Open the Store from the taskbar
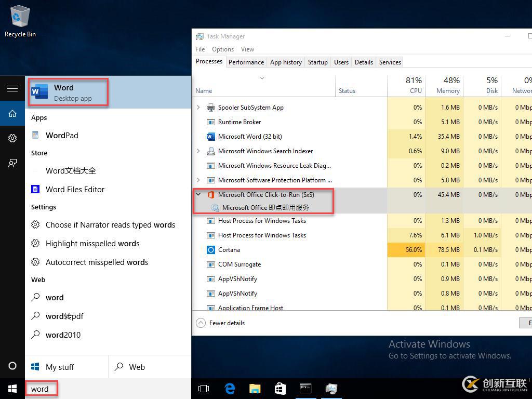The height and width of the screenshot is (399, 532). [280, 389]
